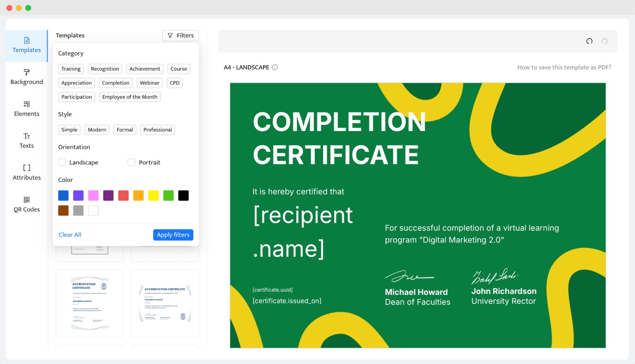Check the Portrait orientation checkbox
Image resolution: width=635 pixels, height=364 pixels.
(131, 162)
